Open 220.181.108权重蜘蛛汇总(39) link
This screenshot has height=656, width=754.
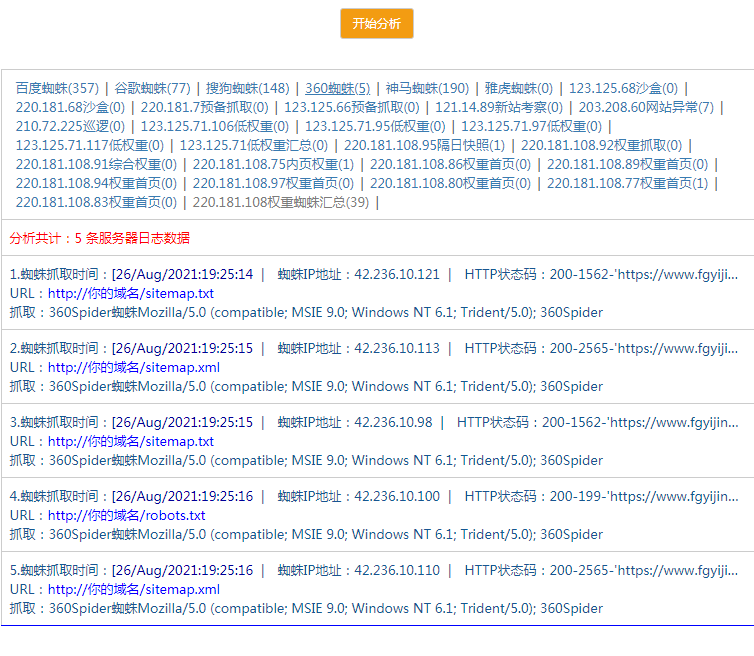281,202
